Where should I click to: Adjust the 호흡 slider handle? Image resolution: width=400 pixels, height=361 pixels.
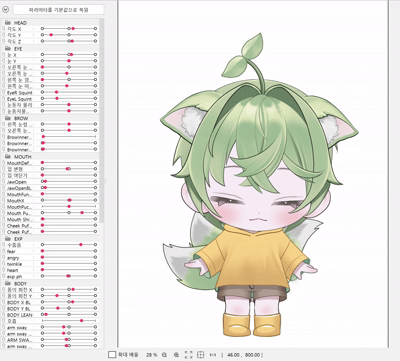pos(81,321)
